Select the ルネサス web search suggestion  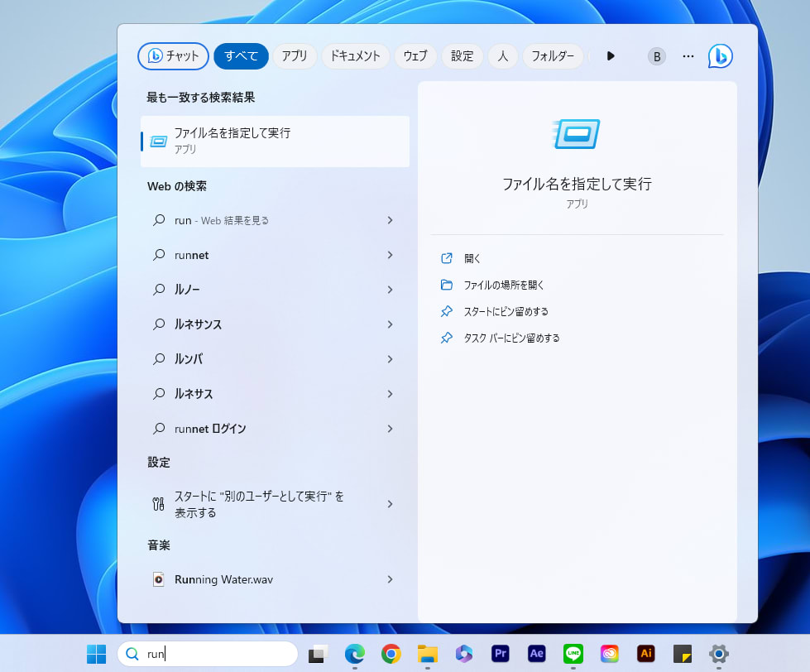tap(261, 394)
